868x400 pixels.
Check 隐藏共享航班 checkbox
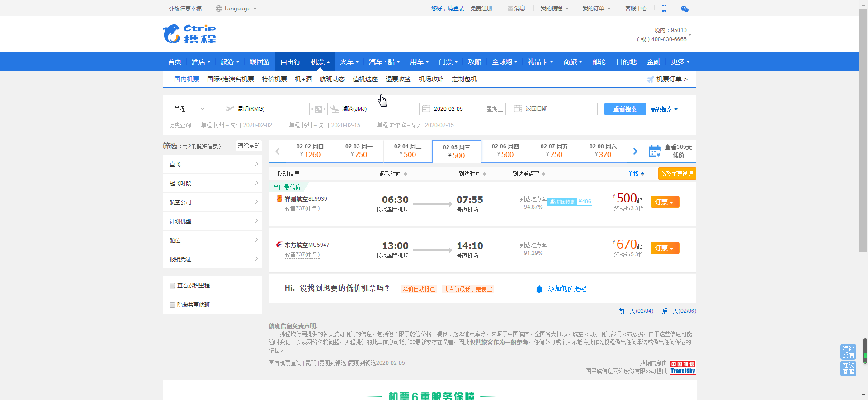pos(172,305)
